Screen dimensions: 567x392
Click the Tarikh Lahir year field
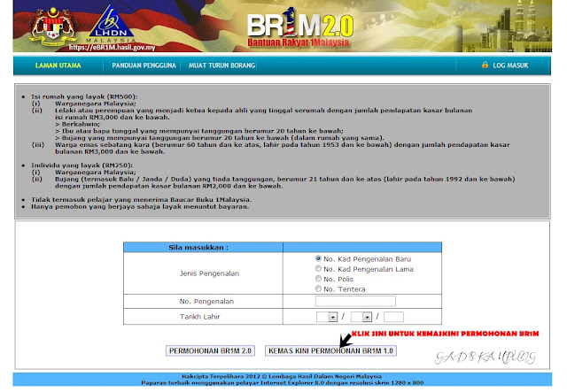click(393, 317)
